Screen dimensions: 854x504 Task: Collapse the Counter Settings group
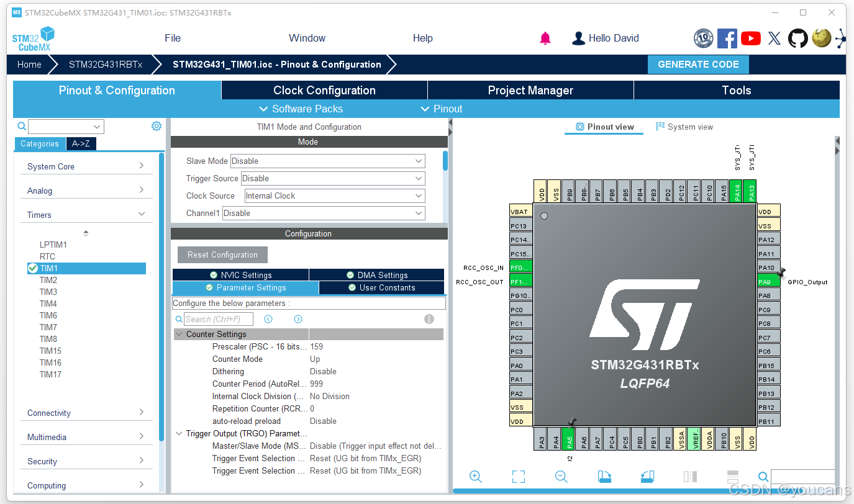point(179,334)
